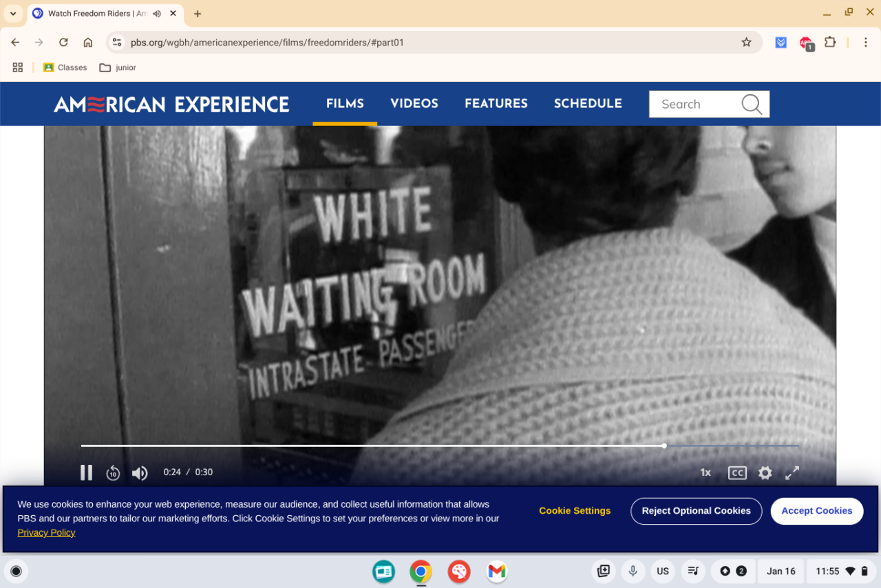881x588 pixels.
Task: Reload the PBS page
Action: point(63,43)
